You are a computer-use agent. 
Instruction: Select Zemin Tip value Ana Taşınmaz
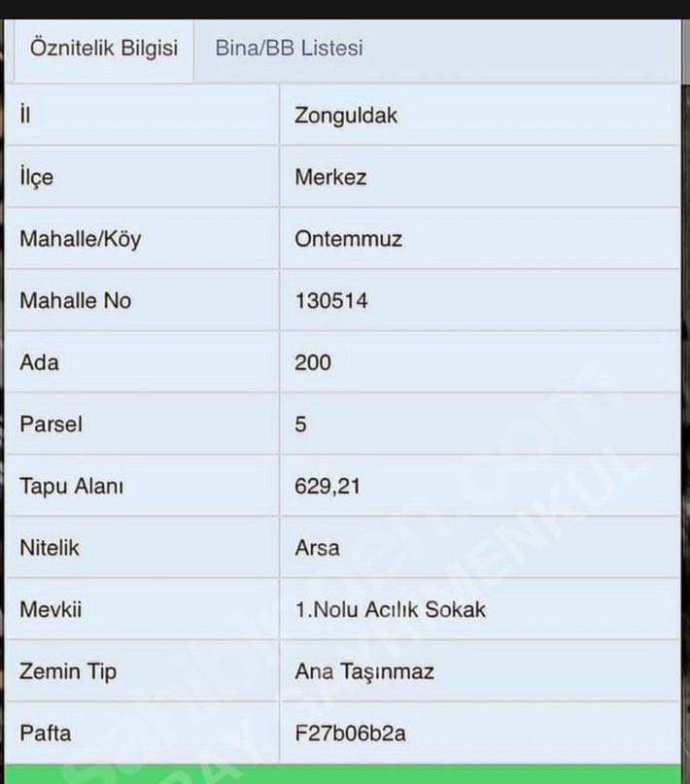coord(364,671)
